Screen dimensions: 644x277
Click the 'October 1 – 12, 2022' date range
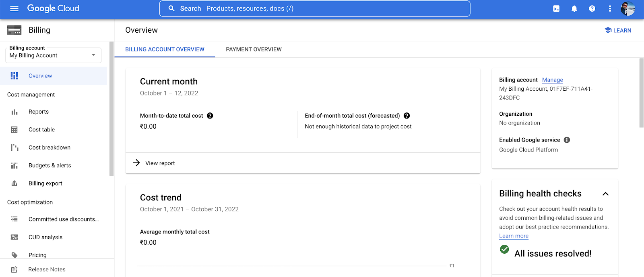tap(169, 93)
